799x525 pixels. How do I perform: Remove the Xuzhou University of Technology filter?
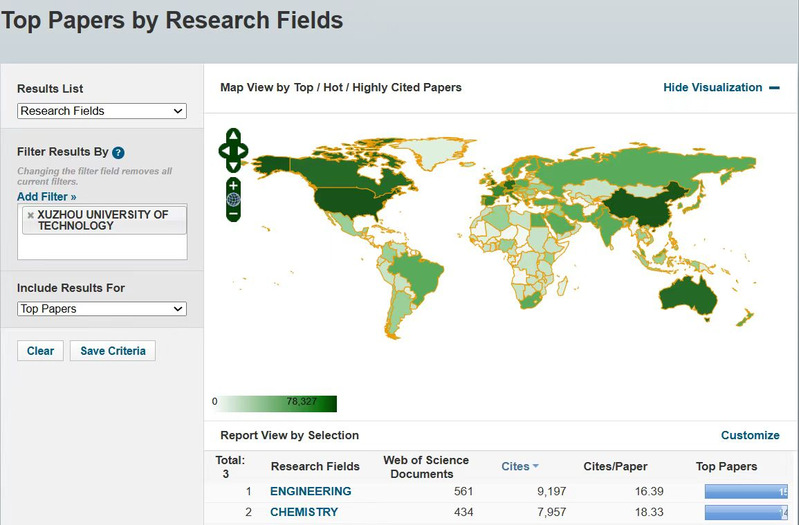(x=30, y=215)
